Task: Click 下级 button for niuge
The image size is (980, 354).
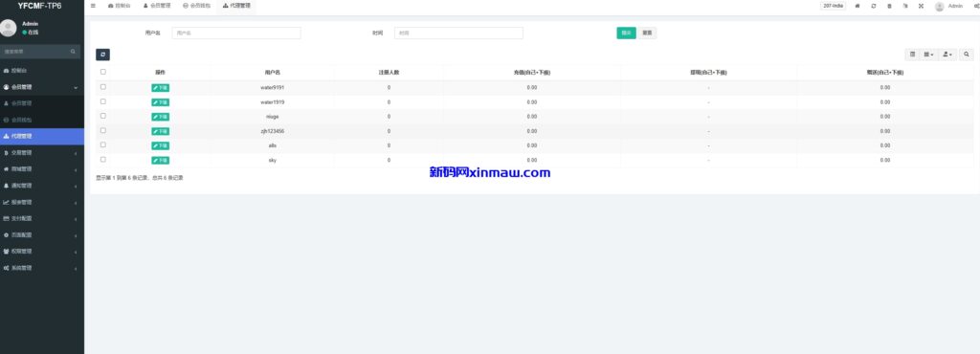Action: (x=160, y=117)
